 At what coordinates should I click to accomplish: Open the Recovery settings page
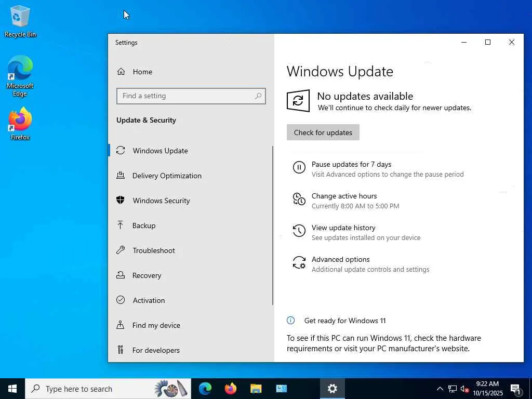pyautogui.click(x=191, y=275)
